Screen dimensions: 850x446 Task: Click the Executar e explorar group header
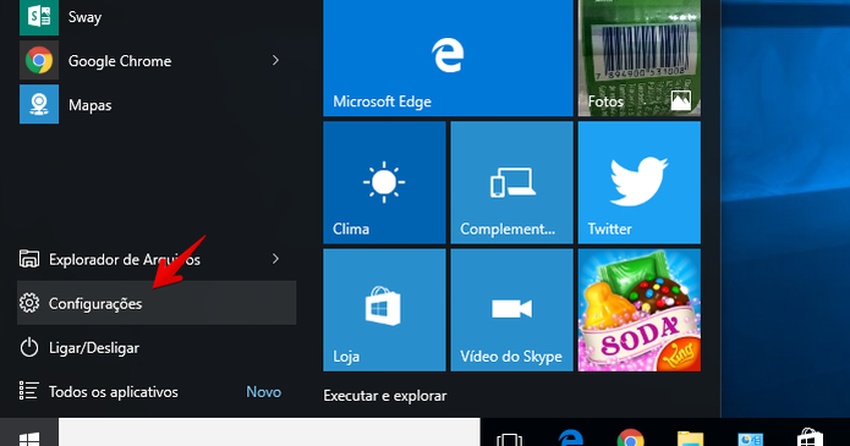(x=385, y=396)
